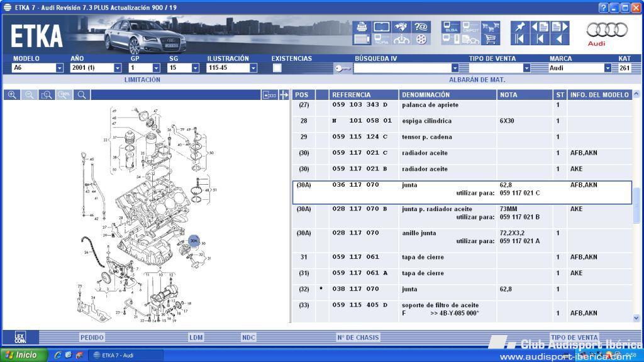
Task: Click the list view icon below the printer
Action: [x=362, y=40]
